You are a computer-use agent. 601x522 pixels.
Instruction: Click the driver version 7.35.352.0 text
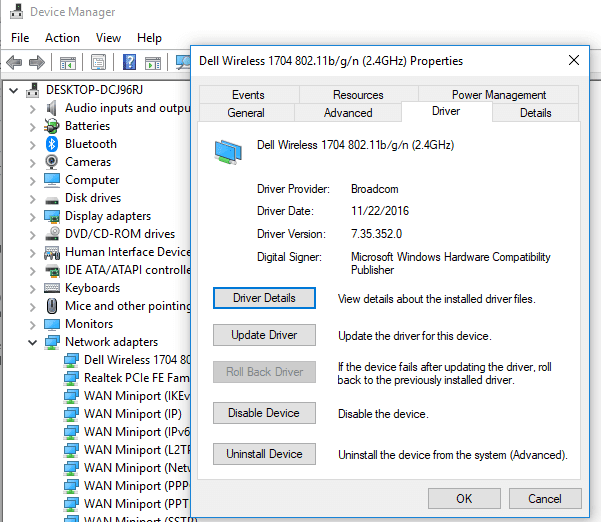[x=376, y=234]
